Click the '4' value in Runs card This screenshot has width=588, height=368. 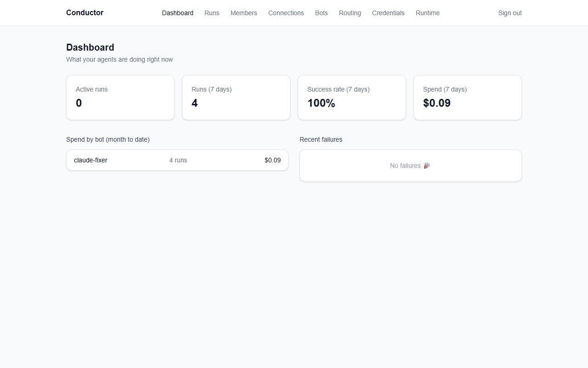(x=194, y=103)
